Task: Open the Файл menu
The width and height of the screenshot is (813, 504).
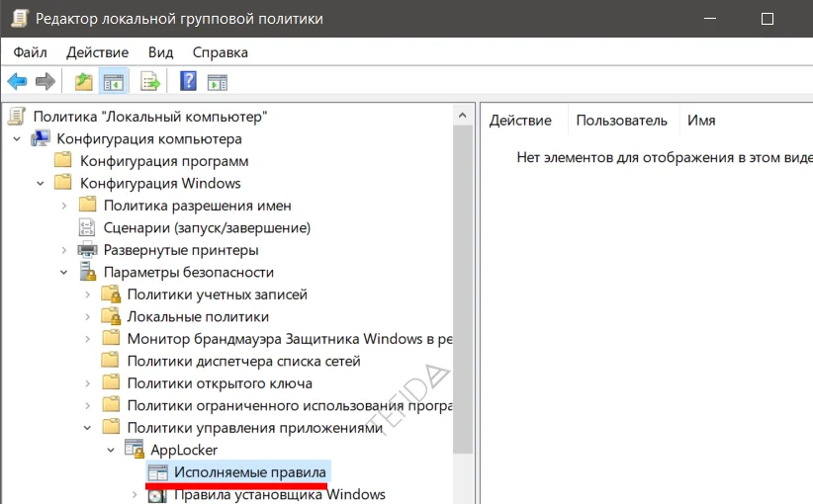Action: tap(30, 52)
